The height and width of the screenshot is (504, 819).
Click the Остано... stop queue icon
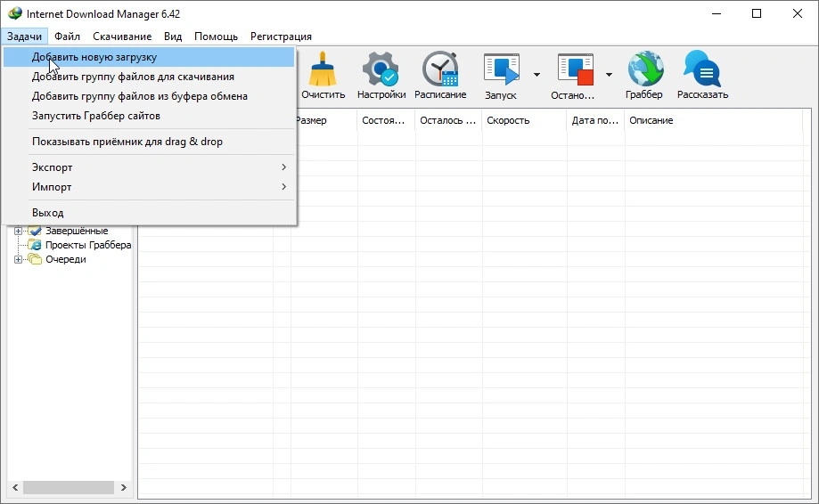576,69
